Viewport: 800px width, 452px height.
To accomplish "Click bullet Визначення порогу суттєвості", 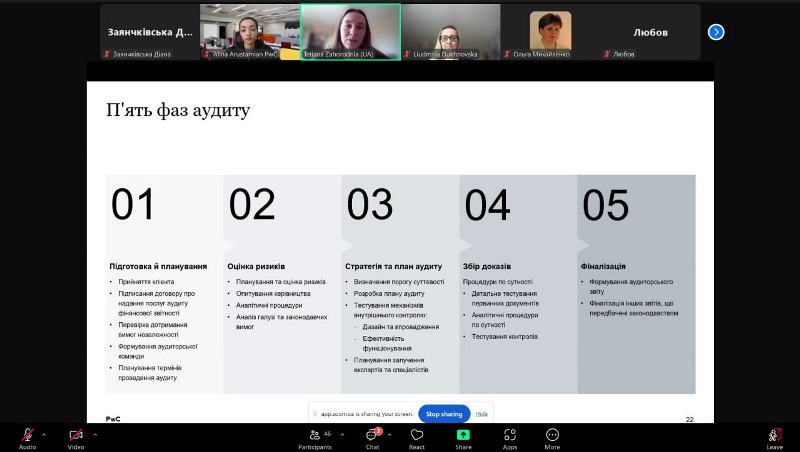I will tap(399, 282).
